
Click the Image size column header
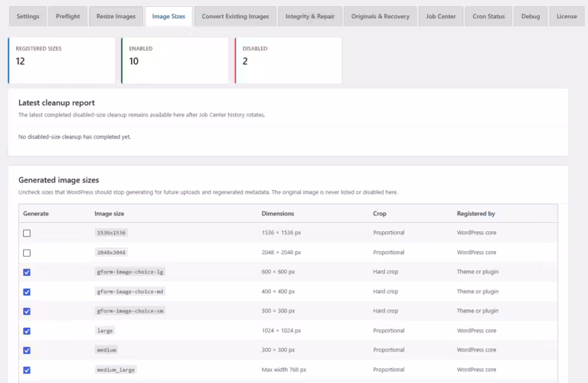coord(109,214)
